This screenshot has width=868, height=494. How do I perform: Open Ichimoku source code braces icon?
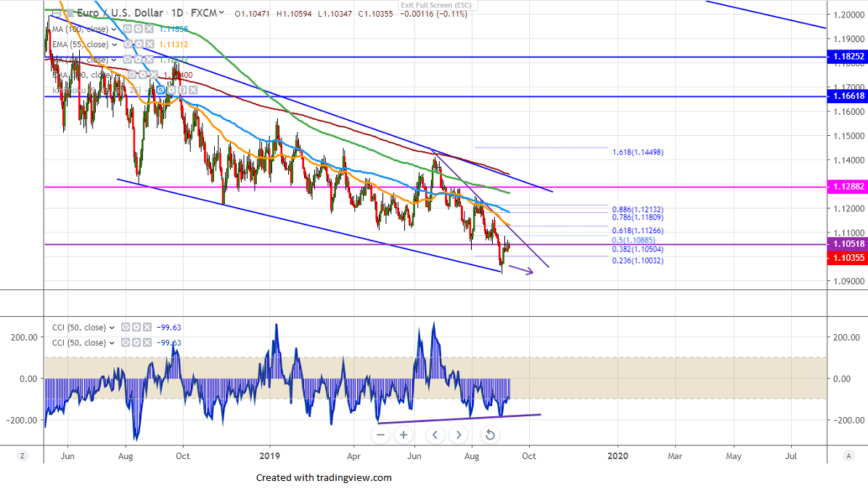pyautogui.click(x=183, y=89)
